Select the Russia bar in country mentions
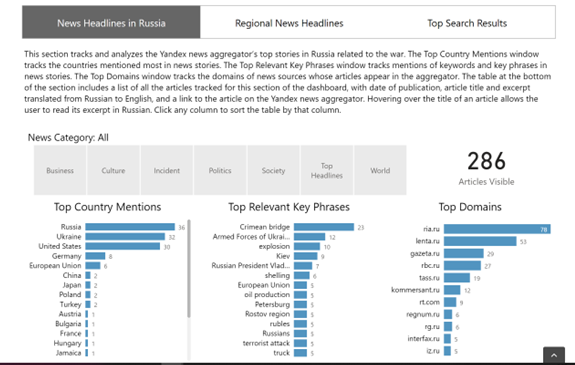Image resolution: width=575 pixels, height=365 pixels. (130, 227)
